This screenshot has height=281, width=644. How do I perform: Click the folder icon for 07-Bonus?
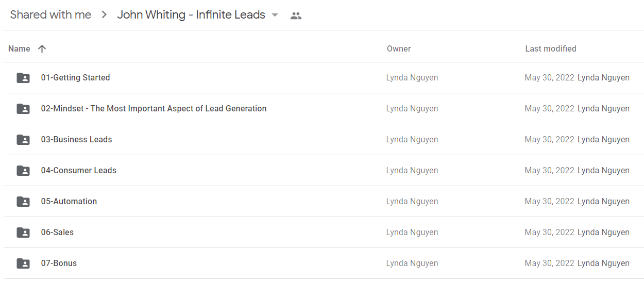tap(23, 263)
